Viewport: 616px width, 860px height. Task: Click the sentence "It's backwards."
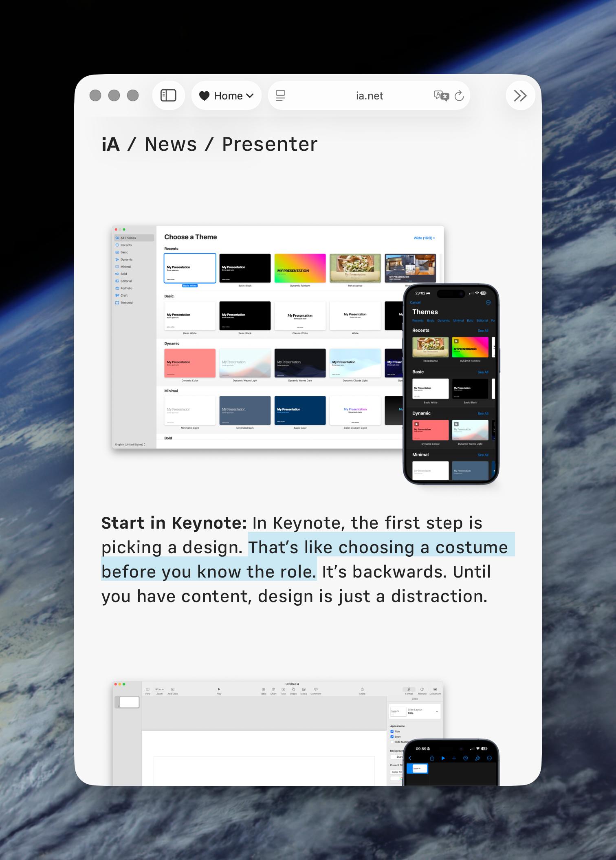(385, 572)
